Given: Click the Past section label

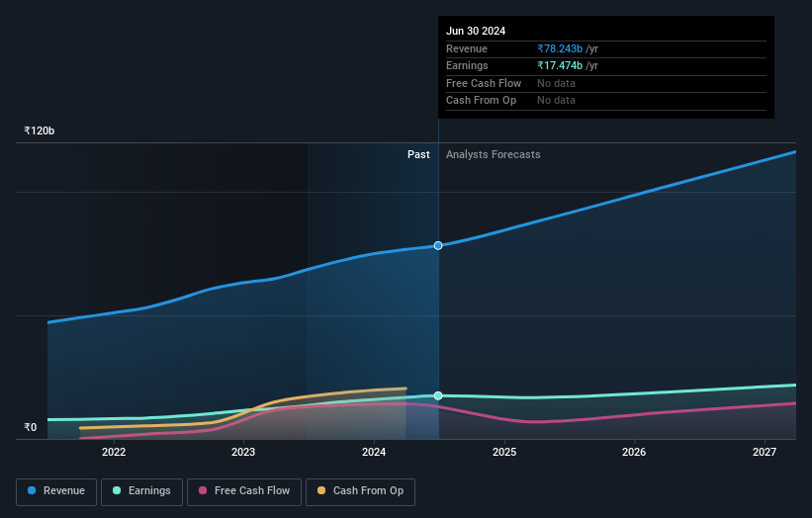Looking at the screenshot, I should (x=418, y=155).
